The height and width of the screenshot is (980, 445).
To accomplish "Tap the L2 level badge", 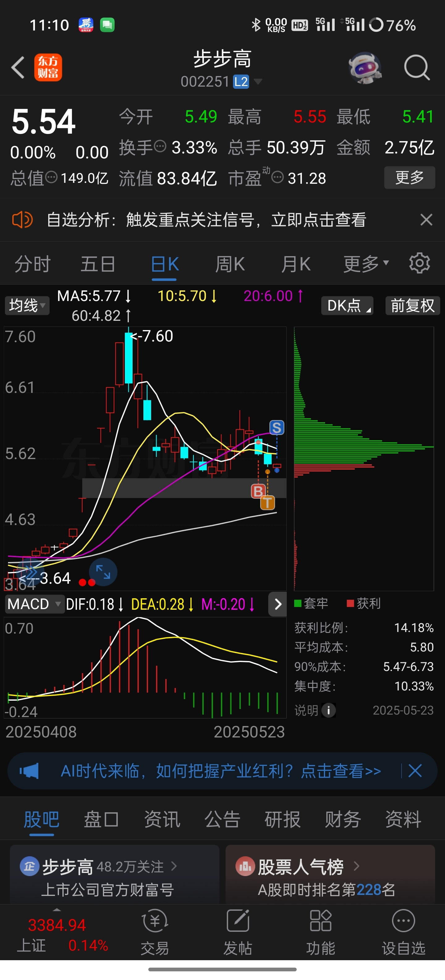I will (241, 82).
